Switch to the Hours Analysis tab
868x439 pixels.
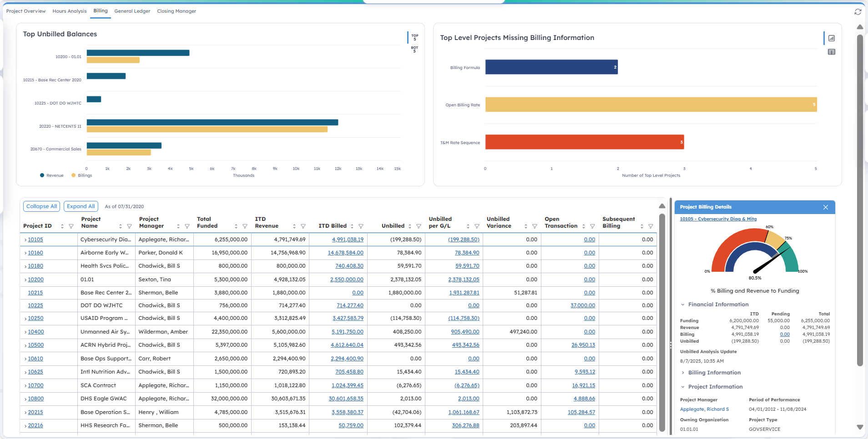pyautogui.click(x=69, y=11)
